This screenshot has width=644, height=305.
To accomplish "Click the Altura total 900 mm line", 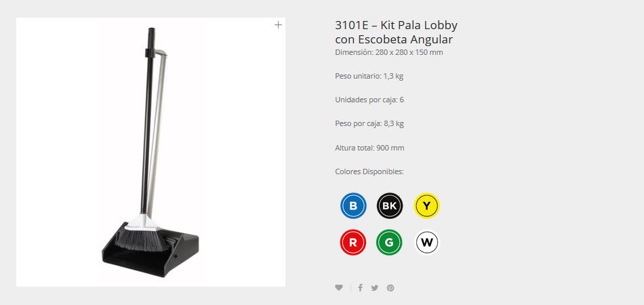I will (369, 148).
